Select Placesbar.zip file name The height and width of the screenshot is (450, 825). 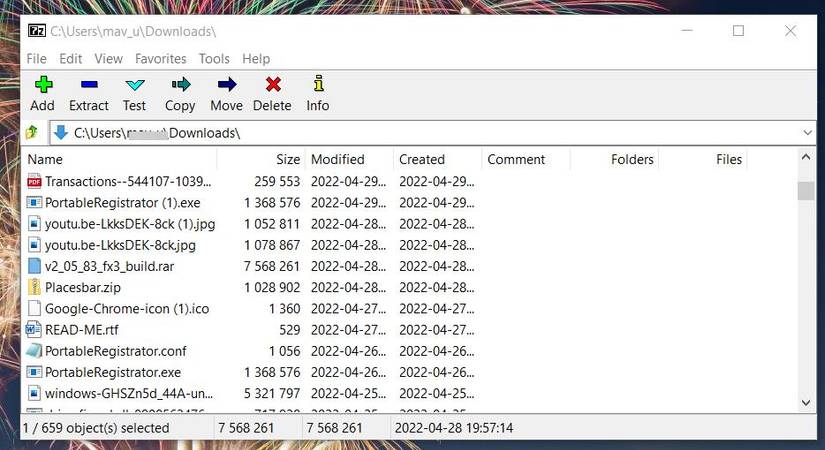click(x=83, y=287)
